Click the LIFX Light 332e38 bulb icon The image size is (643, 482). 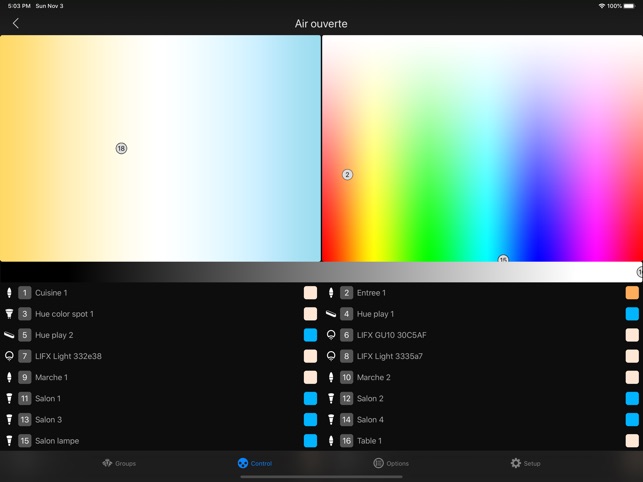[9, 356]
